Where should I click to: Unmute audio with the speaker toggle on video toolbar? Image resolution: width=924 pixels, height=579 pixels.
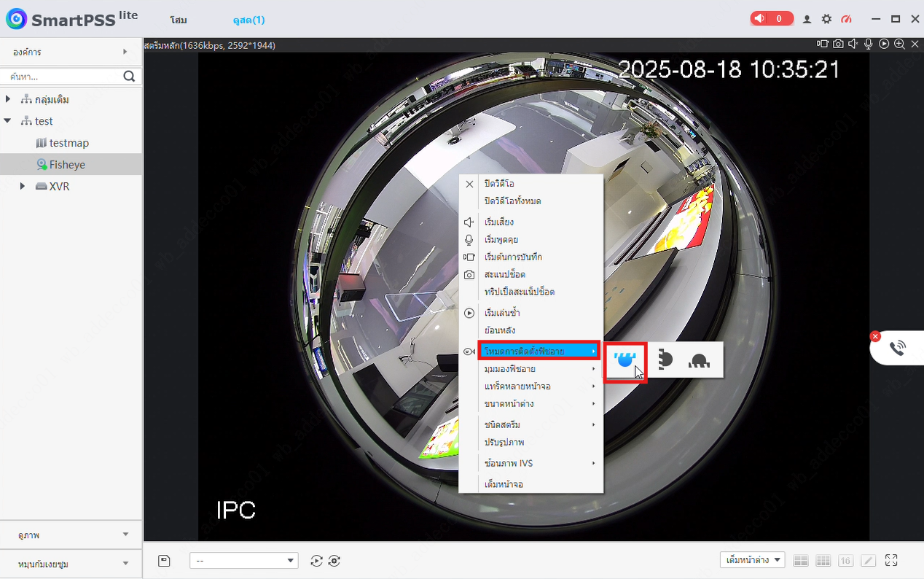tap(853, 44)
